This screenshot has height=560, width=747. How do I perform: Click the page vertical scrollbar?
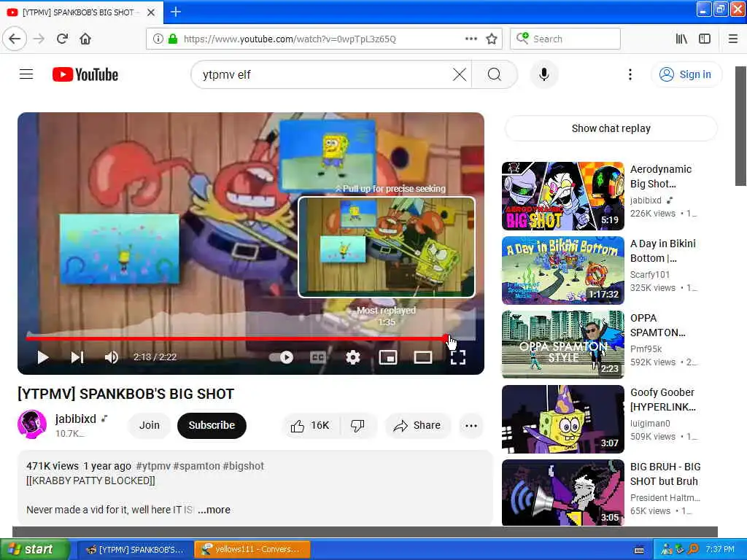tap(740, 126)
